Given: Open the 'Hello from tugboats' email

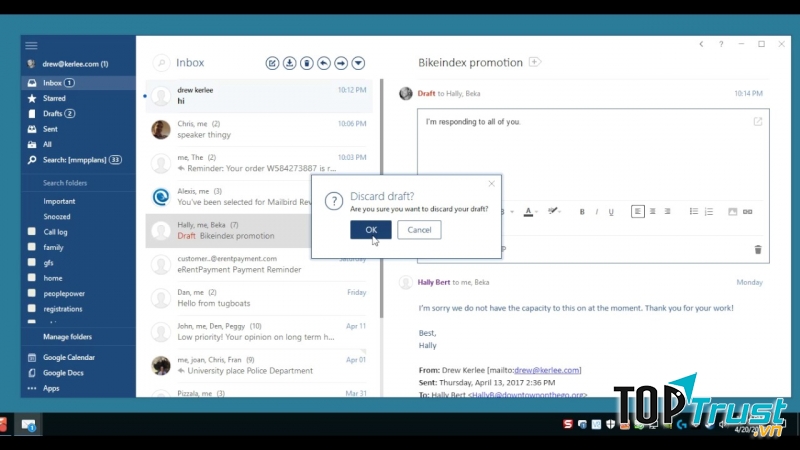Looking at the screenshot, I should [259, 298].
